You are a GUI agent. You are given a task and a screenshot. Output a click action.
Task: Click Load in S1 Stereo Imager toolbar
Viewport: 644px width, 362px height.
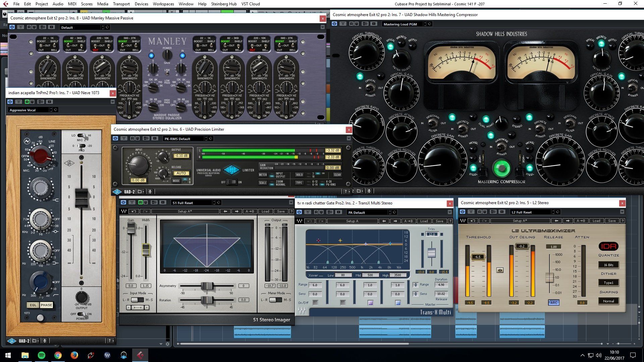click(x=265, y=211)
